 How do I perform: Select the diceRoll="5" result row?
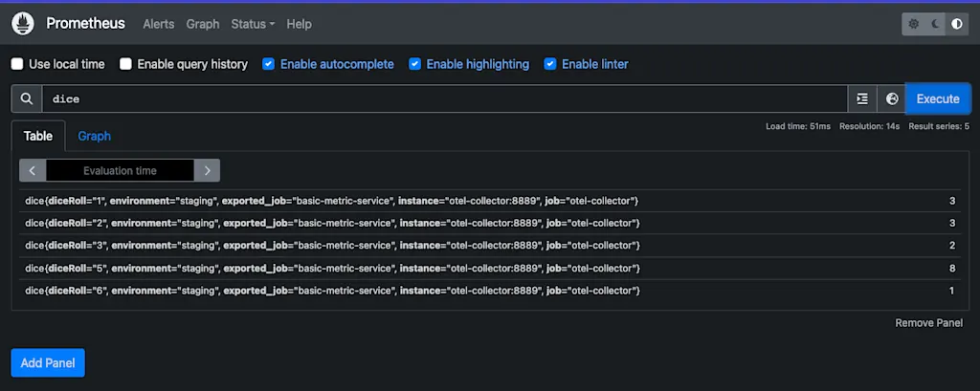pyautogui.click(x=491, y=268)
